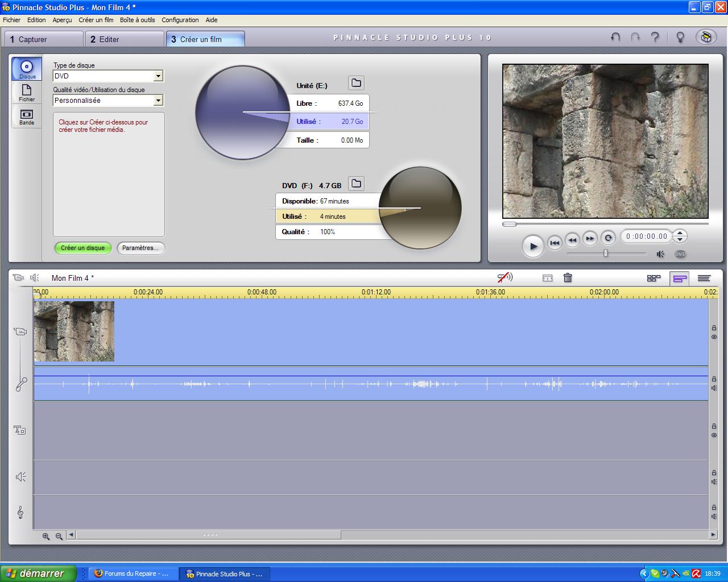Open help question mark icon

(655, 38)
